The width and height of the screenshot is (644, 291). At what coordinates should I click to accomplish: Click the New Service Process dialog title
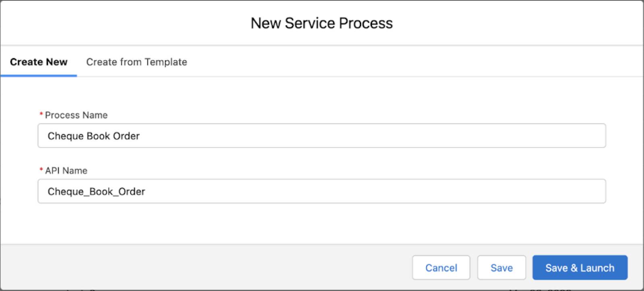coord(322,23)
